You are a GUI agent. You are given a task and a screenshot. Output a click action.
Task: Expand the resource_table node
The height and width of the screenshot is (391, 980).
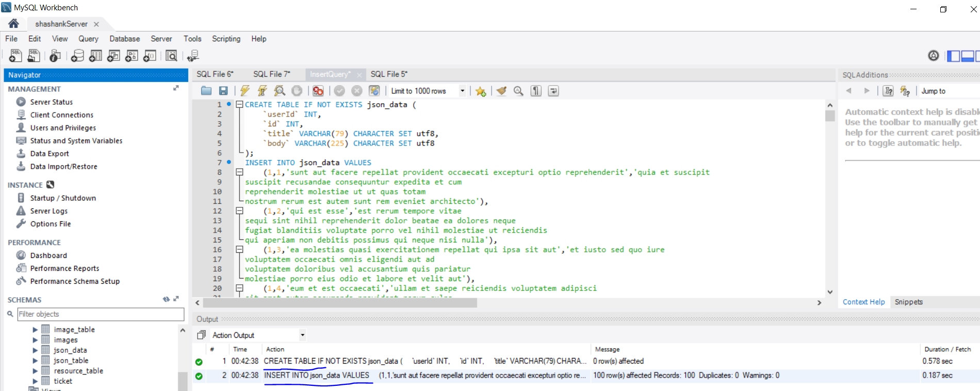(35, 371)
